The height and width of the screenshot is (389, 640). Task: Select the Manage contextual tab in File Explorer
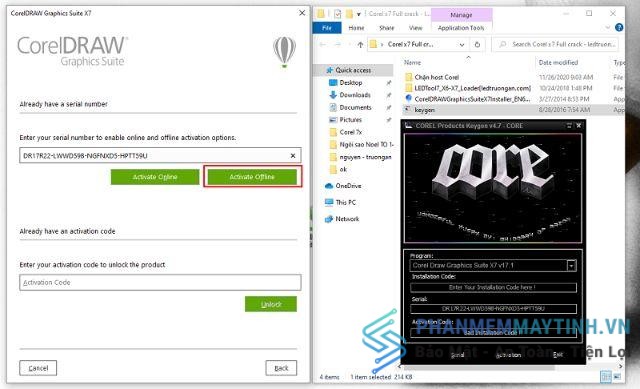pyautogui.click(x=461, y=15)
